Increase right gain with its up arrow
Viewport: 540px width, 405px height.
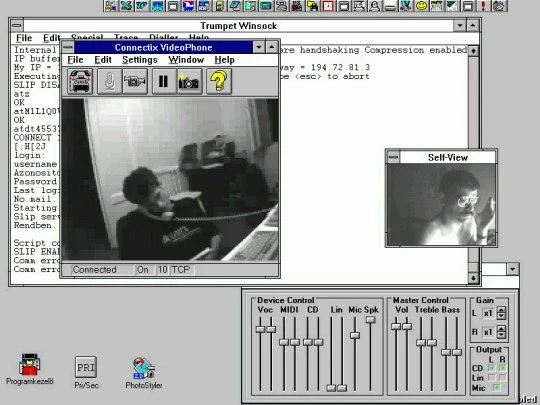point(501,329)
